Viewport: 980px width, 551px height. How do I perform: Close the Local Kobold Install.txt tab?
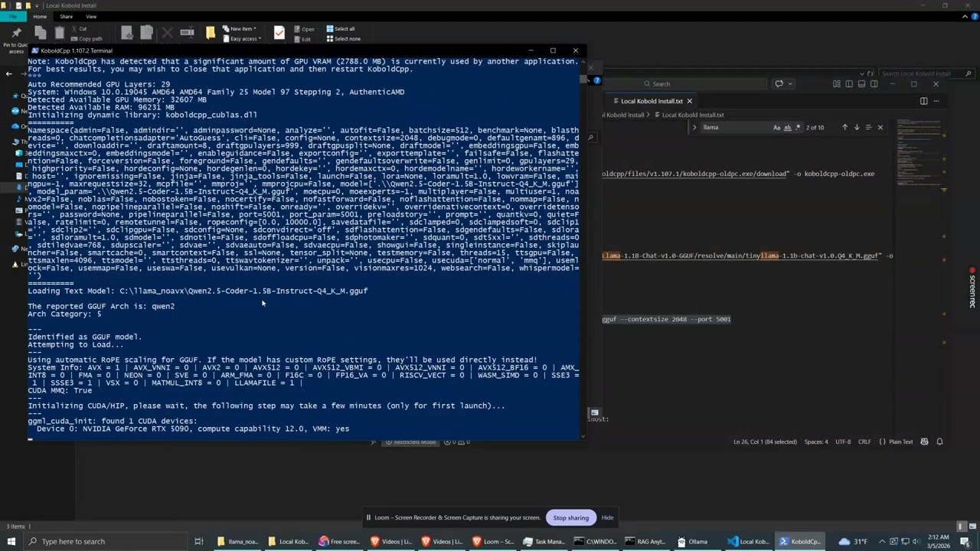(x=689, y=101)
